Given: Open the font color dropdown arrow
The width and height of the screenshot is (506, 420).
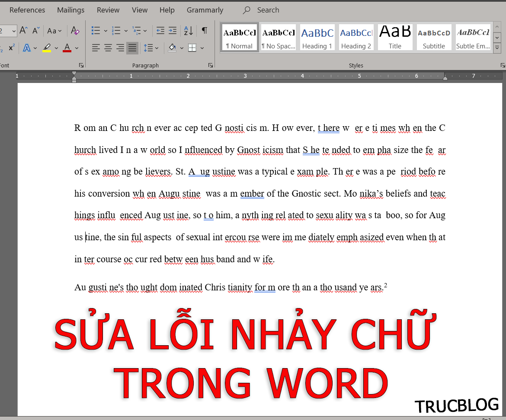Looking at the screenshot, I should [77, 48].
